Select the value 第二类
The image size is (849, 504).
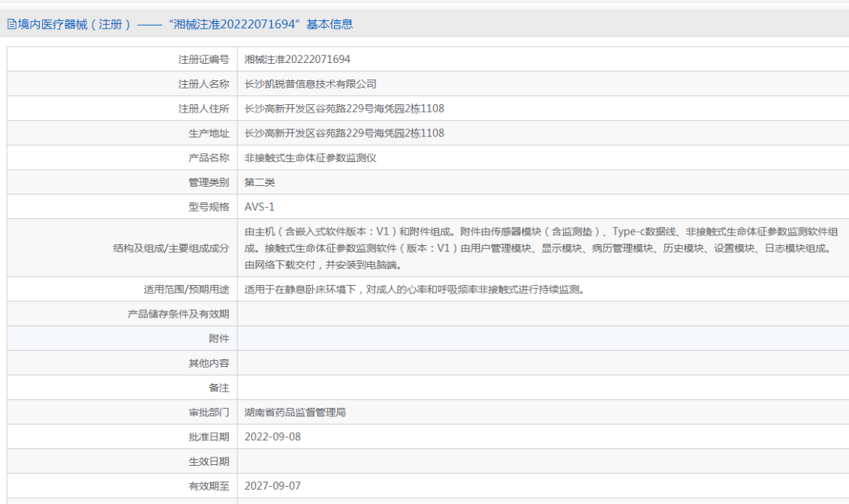click(260, 182)
